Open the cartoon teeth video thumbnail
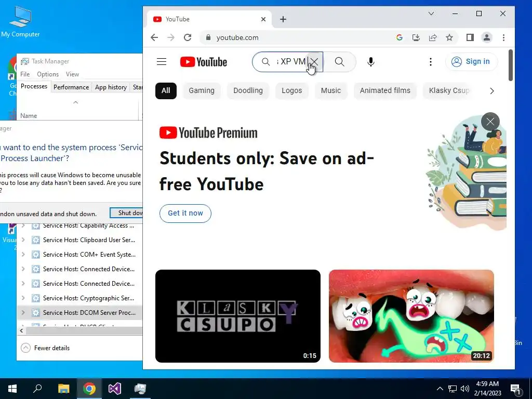The width and height of the screenshot is (532, 399). pyautogui.click(x=411, y=316)
